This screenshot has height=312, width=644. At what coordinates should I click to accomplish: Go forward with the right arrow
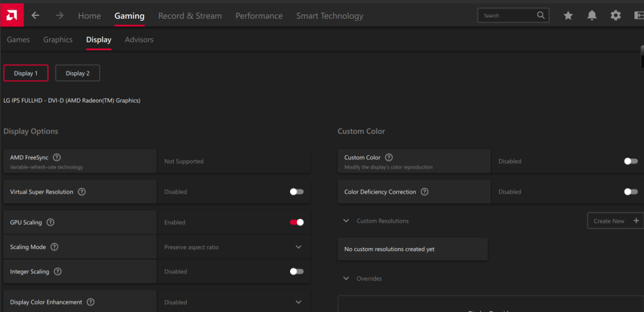click(60, 15)
